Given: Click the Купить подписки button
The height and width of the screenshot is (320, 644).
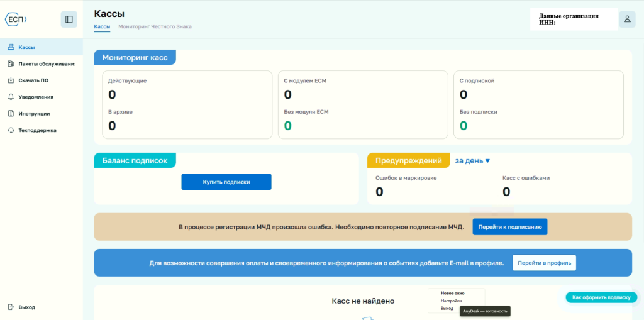Looking at the screenshot, I should [x=226, y=182].
